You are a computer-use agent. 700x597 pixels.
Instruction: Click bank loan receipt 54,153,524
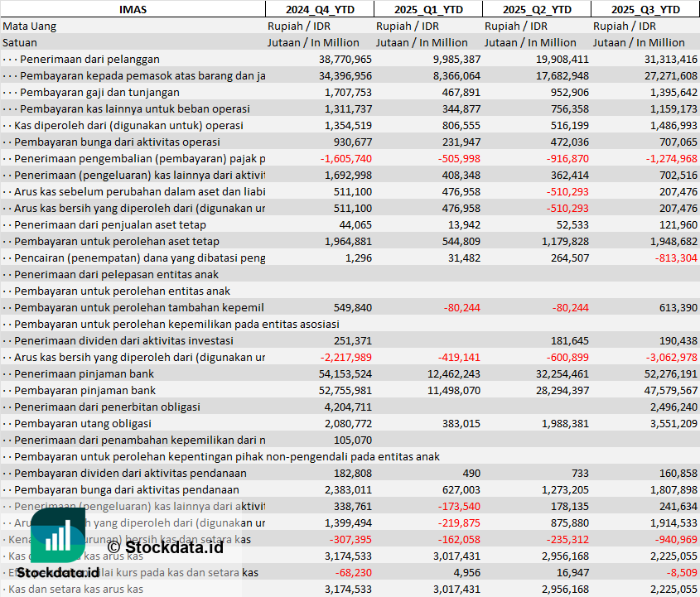[345, 373]
